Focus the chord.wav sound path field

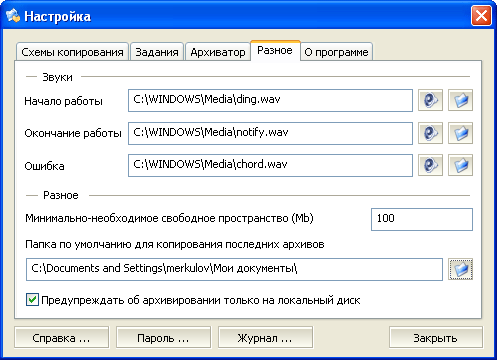pos(270,165)
